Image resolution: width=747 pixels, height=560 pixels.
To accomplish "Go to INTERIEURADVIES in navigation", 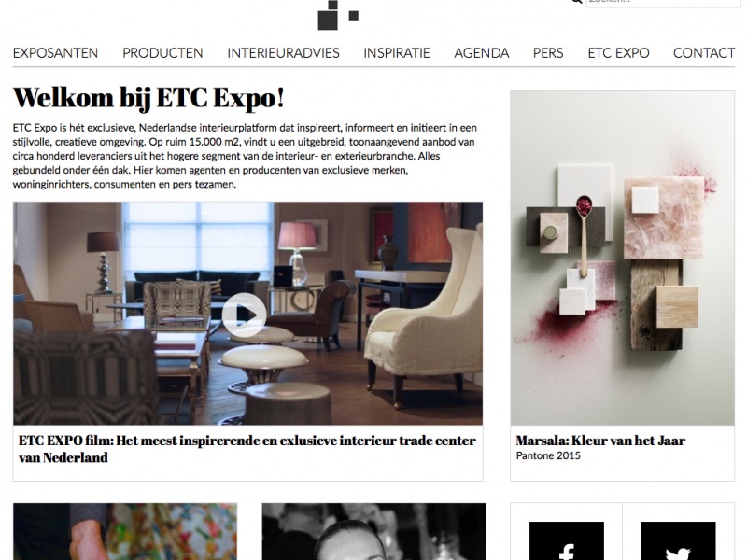I will coord(283,53).
